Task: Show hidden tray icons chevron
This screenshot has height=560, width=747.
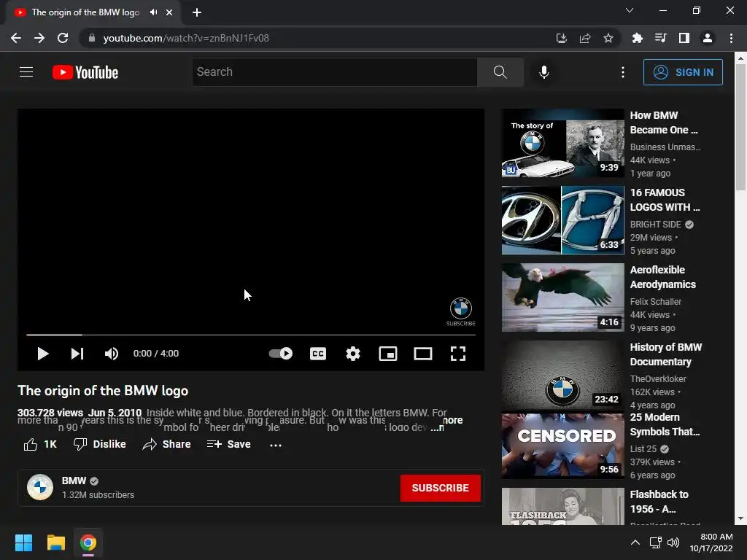Action: pyautogui.click(x=635, y=542)
